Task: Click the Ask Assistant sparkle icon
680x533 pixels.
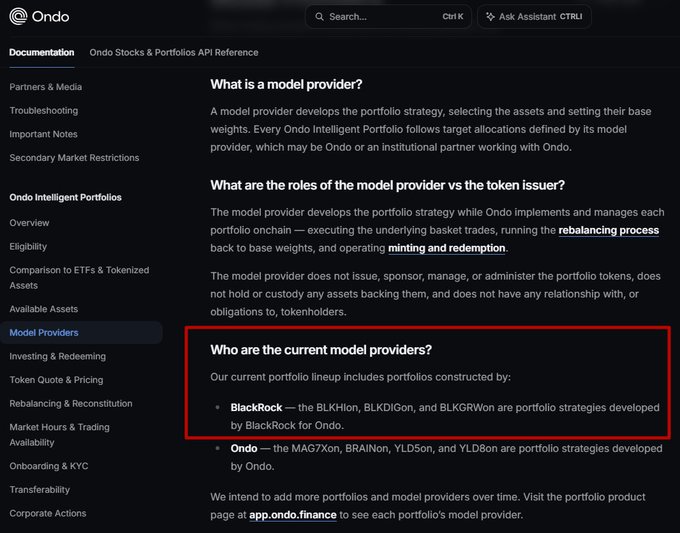Action: click(x=490, y=16)
